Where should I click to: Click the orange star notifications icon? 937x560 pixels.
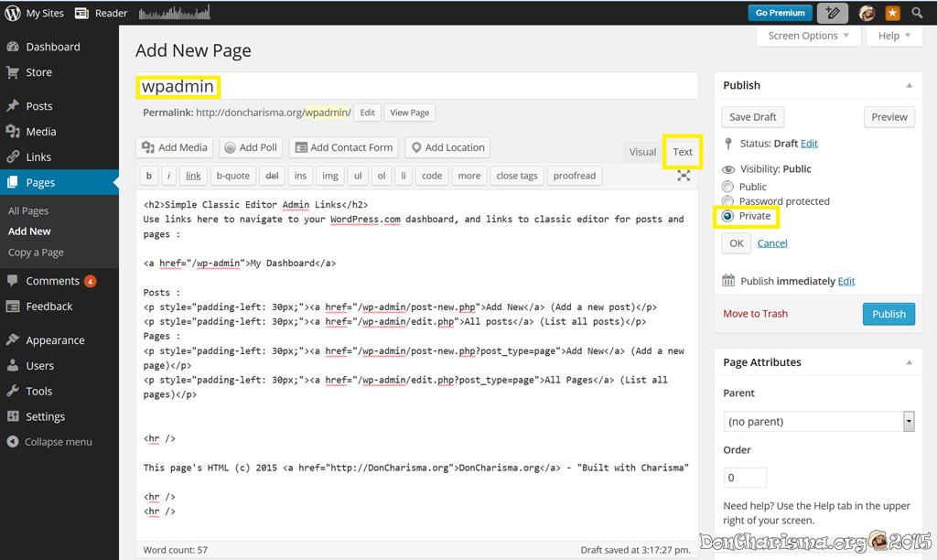pos(892,13)
